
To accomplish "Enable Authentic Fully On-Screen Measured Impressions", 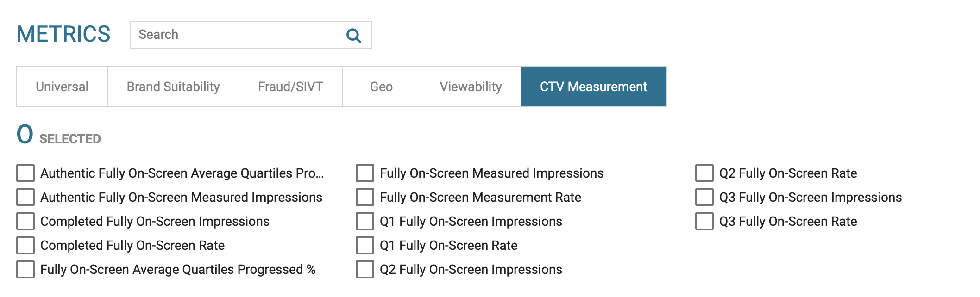I will coord(25,197).
